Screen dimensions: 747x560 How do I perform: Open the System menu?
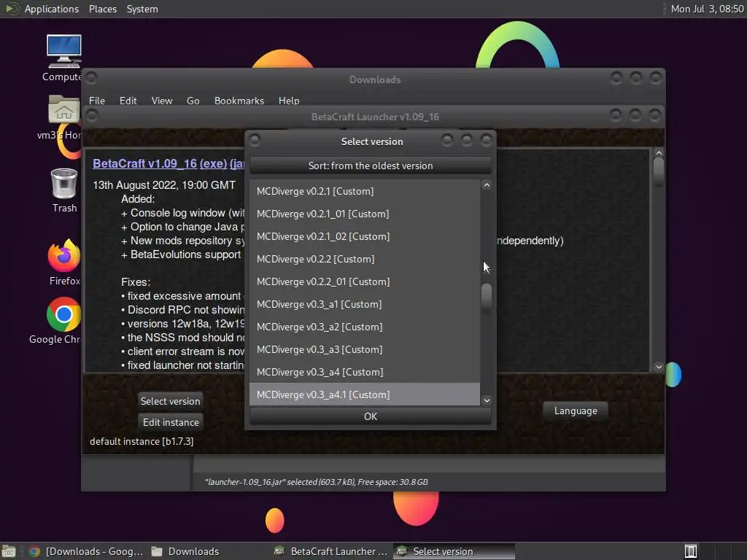tap(142, 9)
